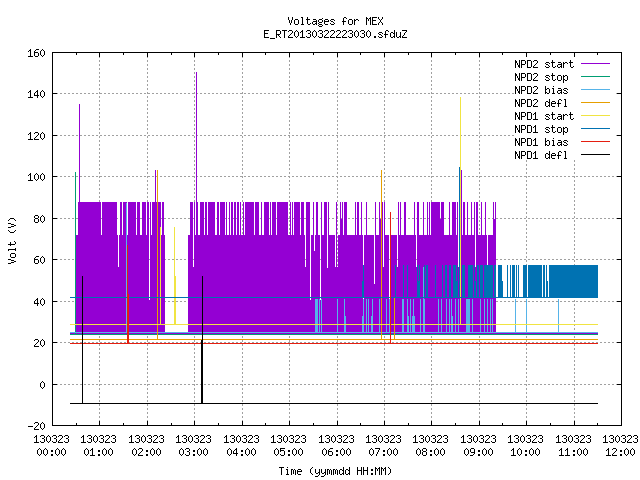Click the file name E_RT20130322223030.sfduZ
640x480 pixels.
335,34
